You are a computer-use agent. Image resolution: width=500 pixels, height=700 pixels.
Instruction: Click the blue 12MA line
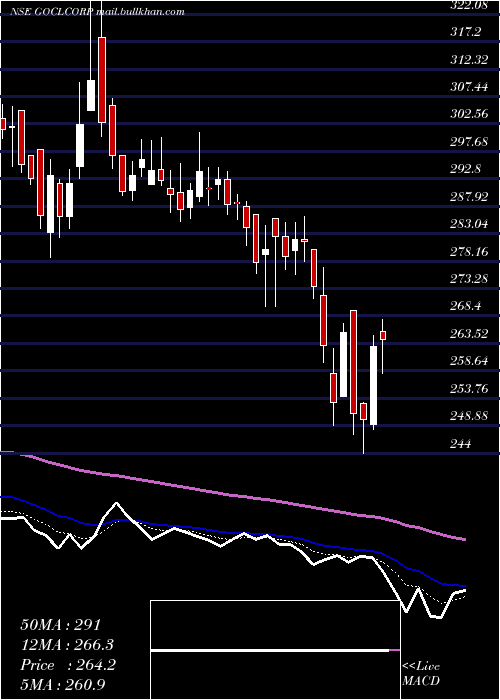point(232,532)
